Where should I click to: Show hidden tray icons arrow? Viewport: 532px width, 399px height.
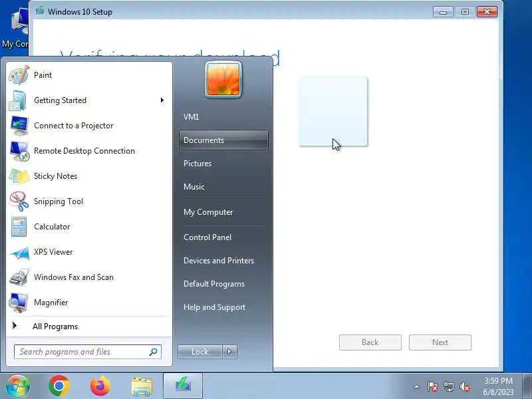point(417,386)
